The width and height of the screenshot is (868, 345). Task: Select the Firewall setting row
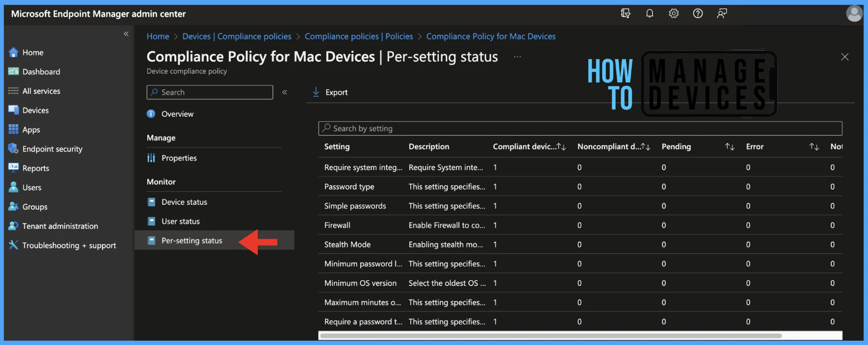580,225
